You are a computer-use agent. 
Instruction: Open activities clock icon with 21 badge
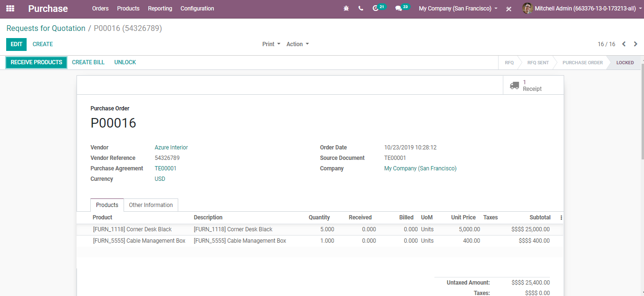pyautogui.click(x=379, y=8)
